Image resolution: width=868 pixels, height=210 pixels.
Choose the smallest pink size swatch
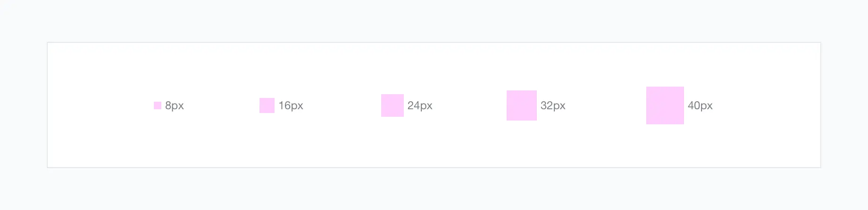(158, 105)
